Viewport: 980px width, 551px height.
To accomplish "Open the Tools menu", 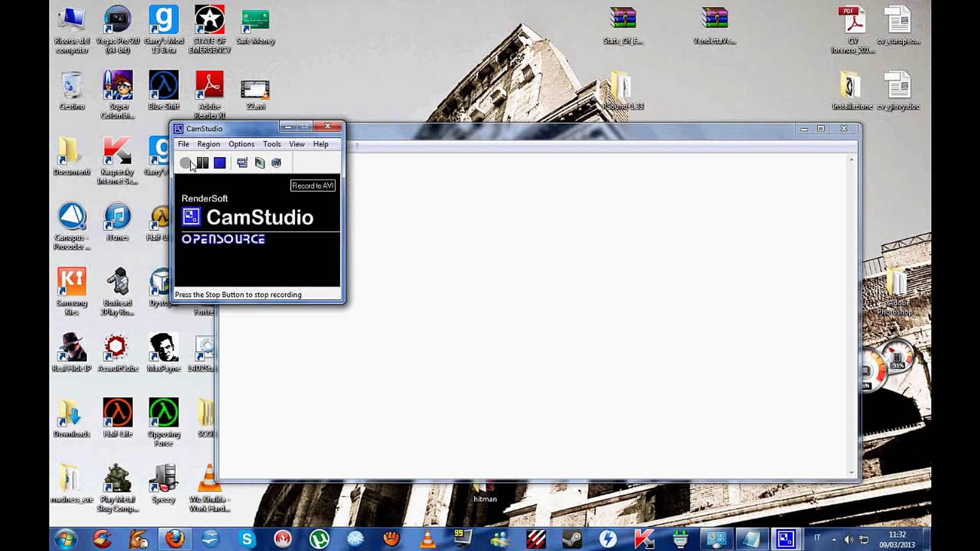I will (x=272, y=144).
